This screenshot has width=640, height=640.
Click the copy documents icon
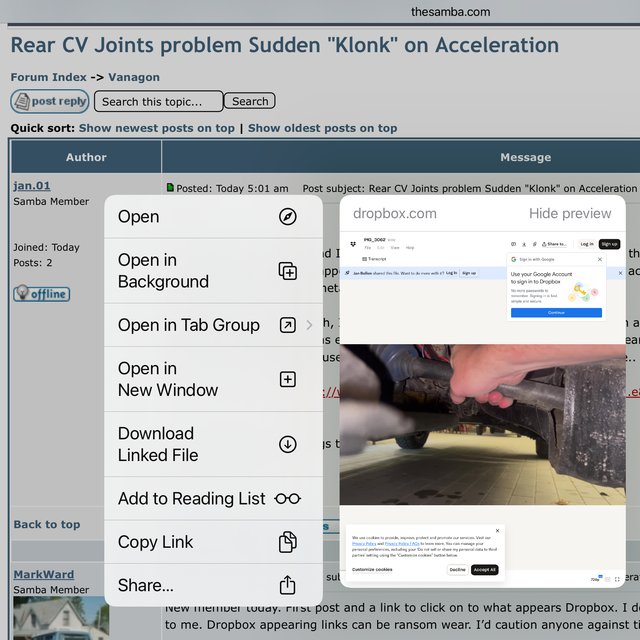click(287, 542)
